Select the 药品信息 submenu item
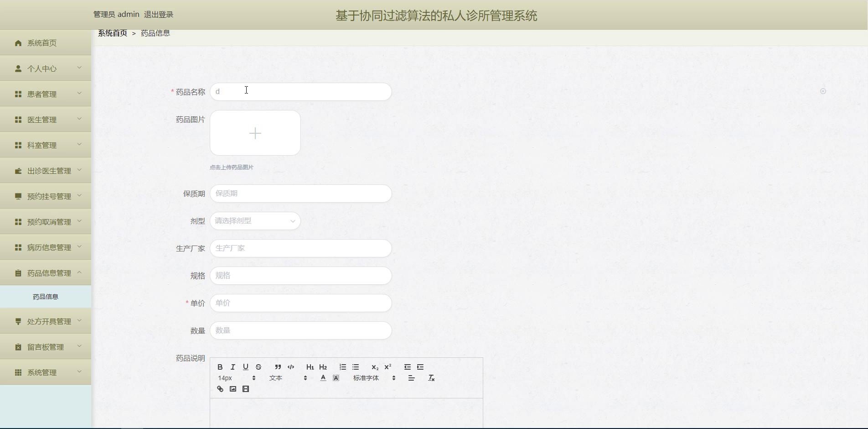 click(x=46, y=297)
